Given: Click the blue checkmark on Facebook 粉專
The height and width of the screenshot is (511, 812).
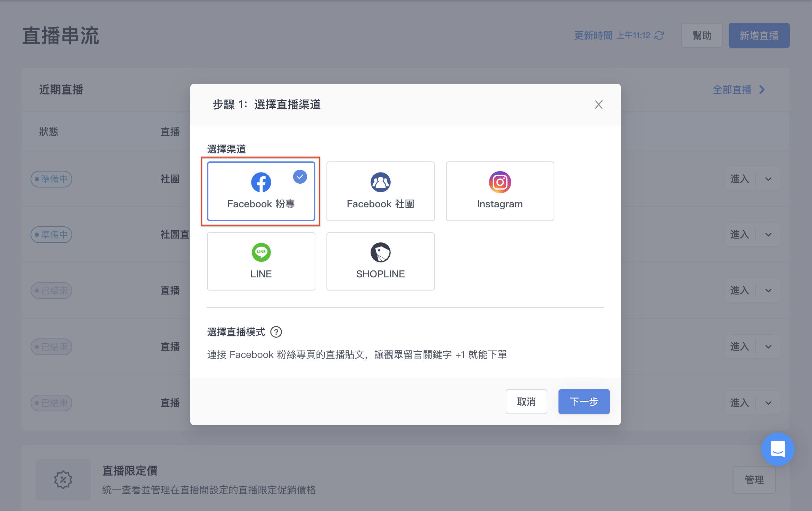Looking at the screenshot, I should pos(300,177).
